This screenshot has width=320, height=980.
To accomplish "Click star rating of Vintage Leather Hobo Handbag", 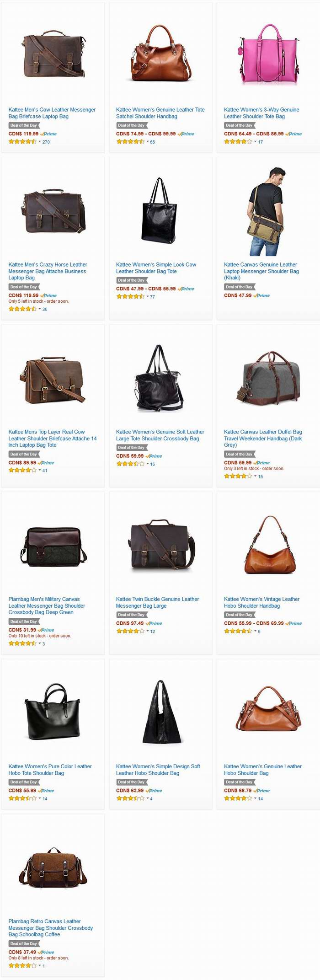I will [x=238, y=631].
